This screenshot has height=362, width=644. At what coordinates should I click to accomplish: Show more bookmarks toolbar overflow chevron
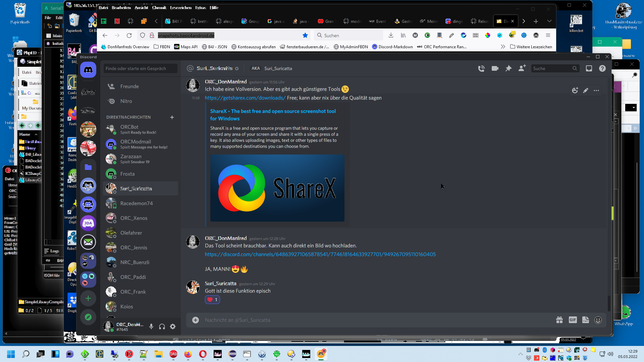502,47
